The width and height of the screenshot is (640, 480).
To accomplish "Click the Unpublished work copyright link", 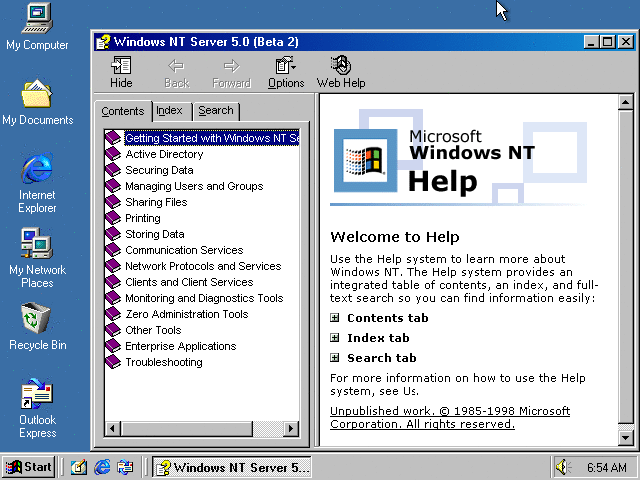I will 450,417.
